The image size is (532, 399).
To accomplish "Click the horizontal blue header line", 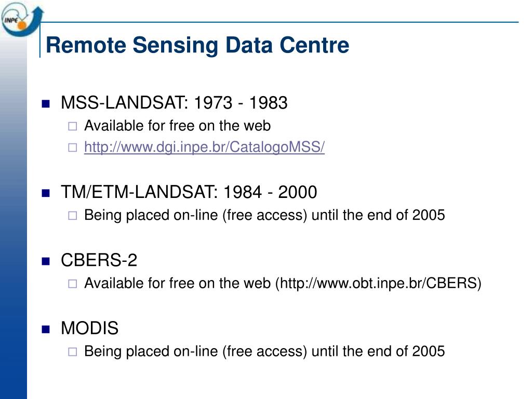I will 279,22.
